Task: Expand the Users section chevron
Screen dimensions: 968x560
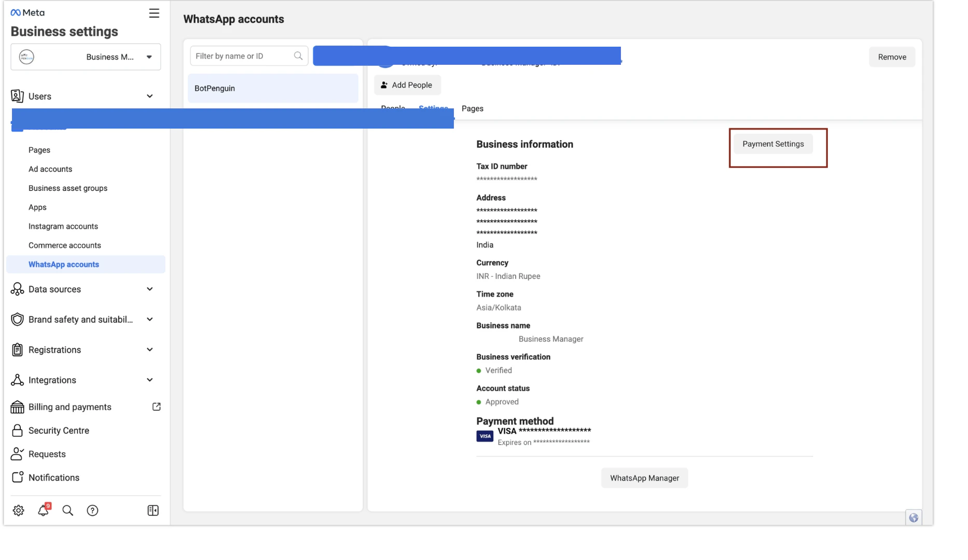Action: click(149, 96)
